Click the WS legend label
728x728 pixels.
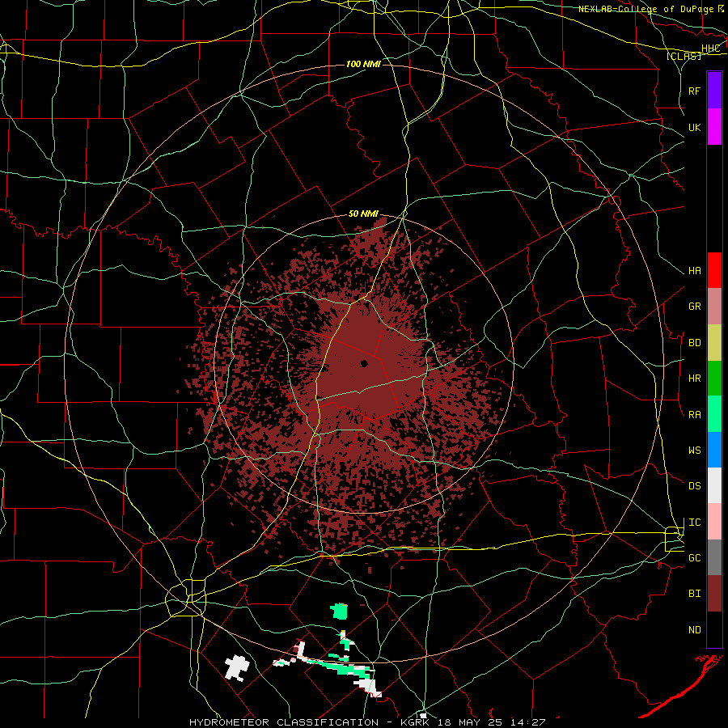(694, 451)
